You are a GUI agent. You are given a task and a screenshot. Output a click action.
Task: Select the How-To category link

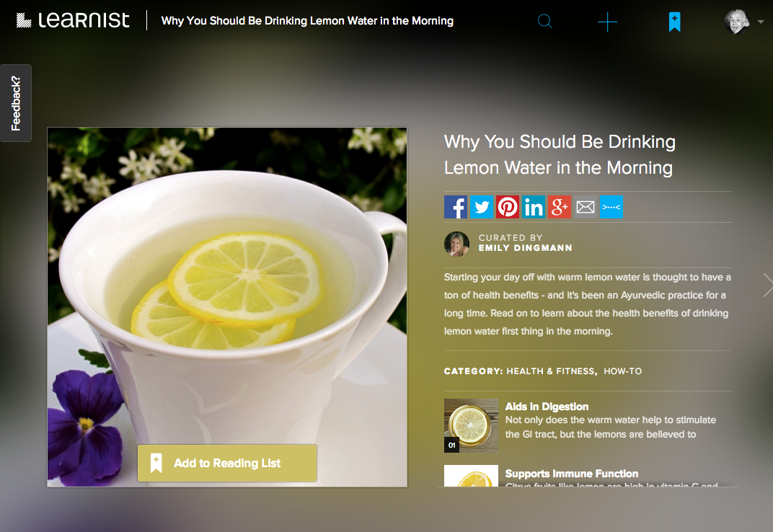(x=622, y=371)
